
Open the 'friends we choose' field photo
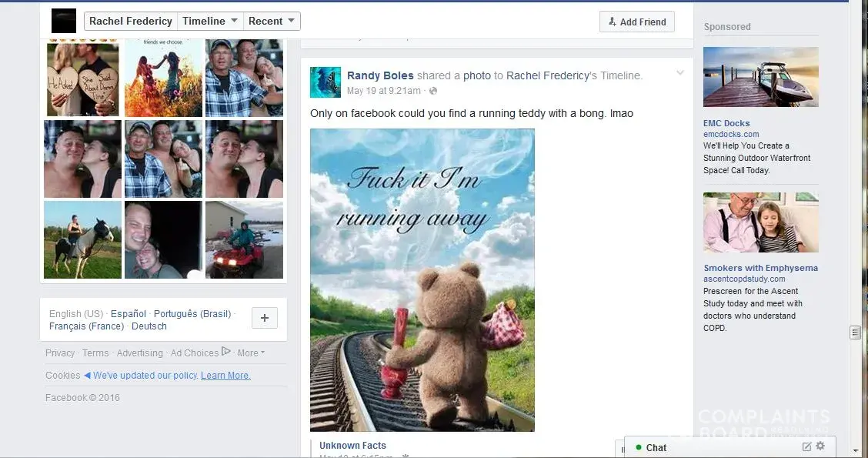tap(163, 78)
